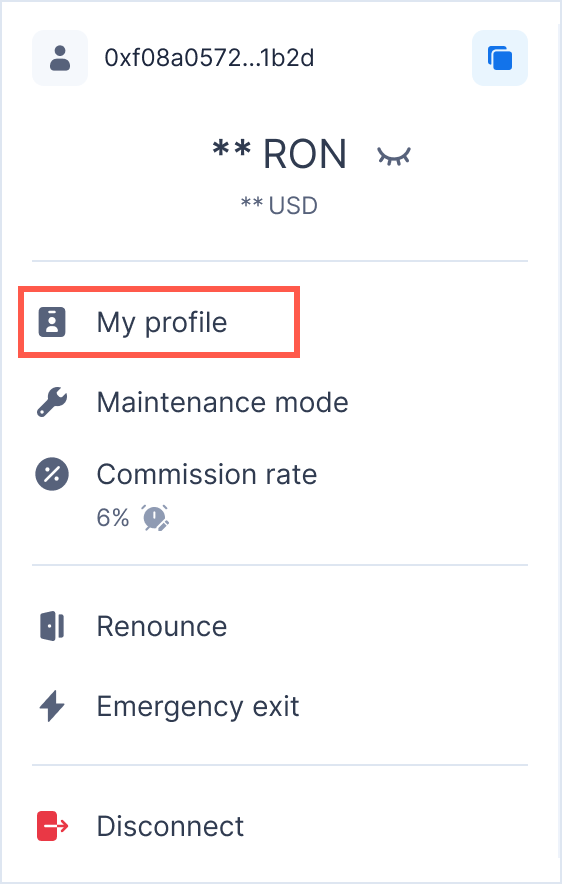Viewport: 562px width, 884px height.
Task: Click the scheduled commission clock icon
Action: [155, 518]
